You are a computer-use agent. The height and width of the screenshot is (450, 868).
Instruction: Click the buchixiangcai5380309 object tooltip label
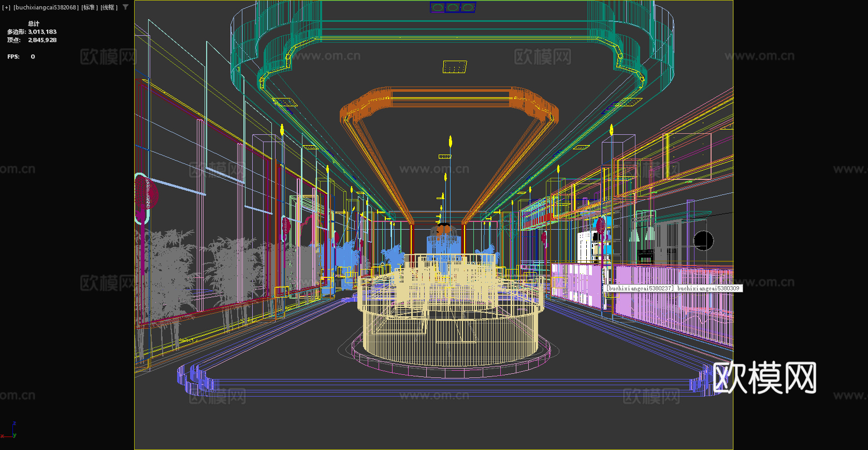point(673,288)
